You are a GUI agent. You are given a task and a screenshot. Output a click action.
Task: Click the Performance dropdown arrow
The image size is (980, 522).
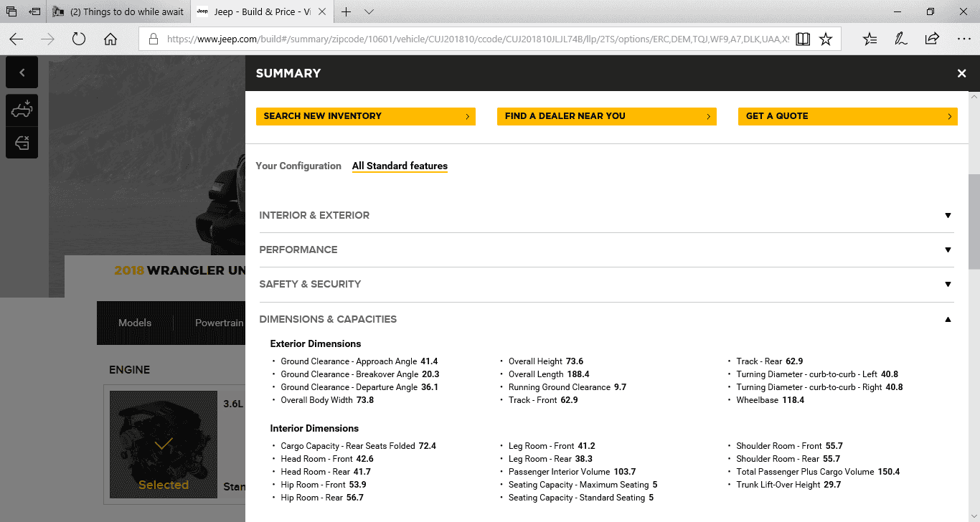click(948, 250)
